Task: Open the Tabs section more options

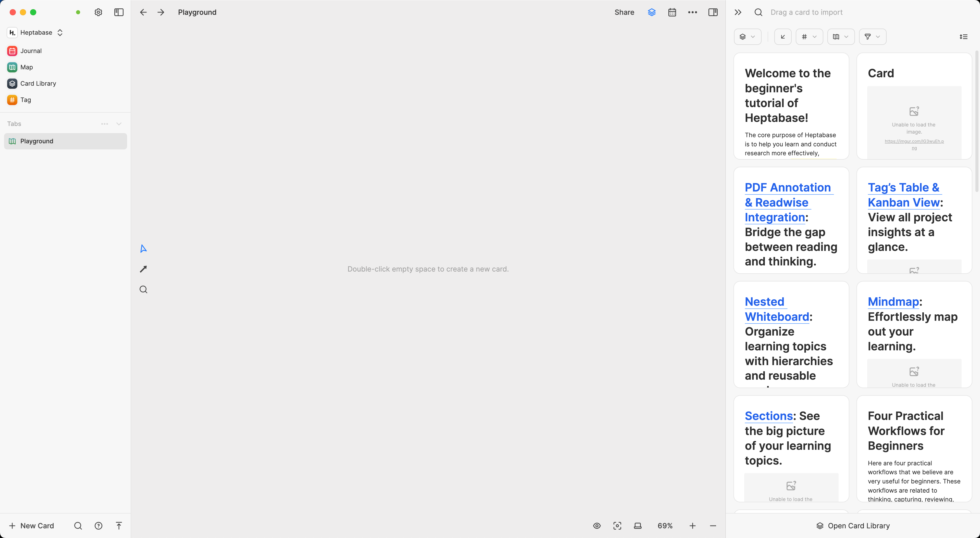Action: [105, 124]
